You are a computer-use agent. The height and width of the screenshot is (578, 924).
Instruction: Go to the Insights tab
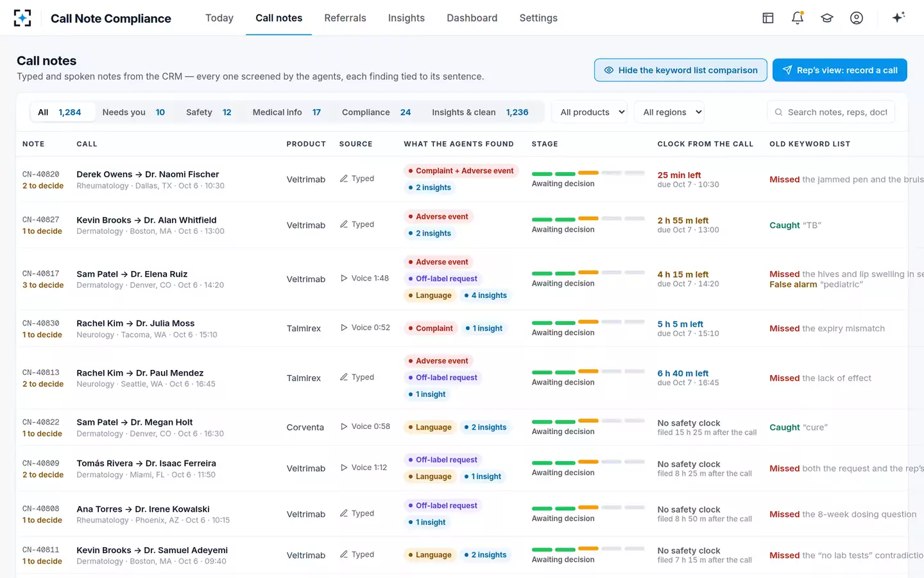406,18
